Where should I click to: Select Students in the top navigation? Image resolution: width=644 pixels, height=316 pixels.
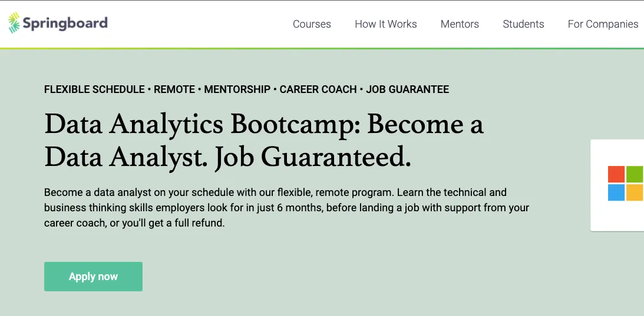tap(523, 24)
